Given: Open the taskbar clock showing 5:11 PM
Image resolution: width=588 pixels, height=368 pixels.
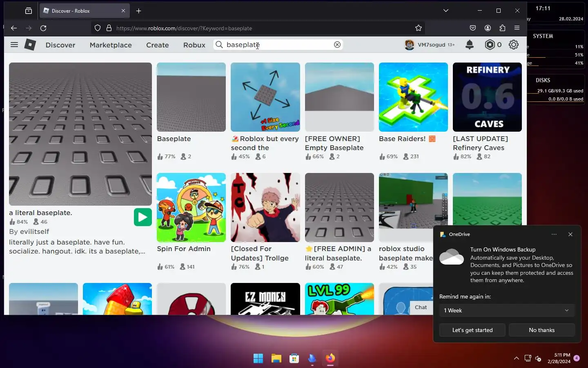Looking at the screenshot, I should pyautogui.click(x=559, y=358).
